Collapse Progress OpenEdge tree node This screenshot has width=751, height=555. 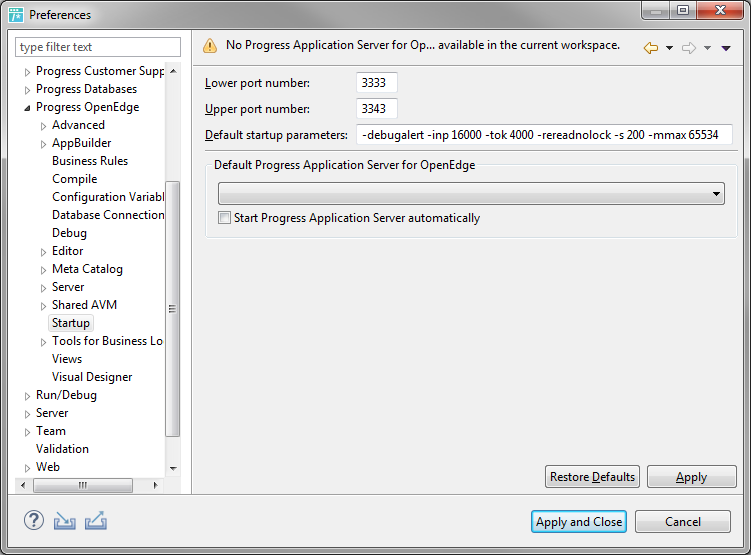tap(27, 108)
